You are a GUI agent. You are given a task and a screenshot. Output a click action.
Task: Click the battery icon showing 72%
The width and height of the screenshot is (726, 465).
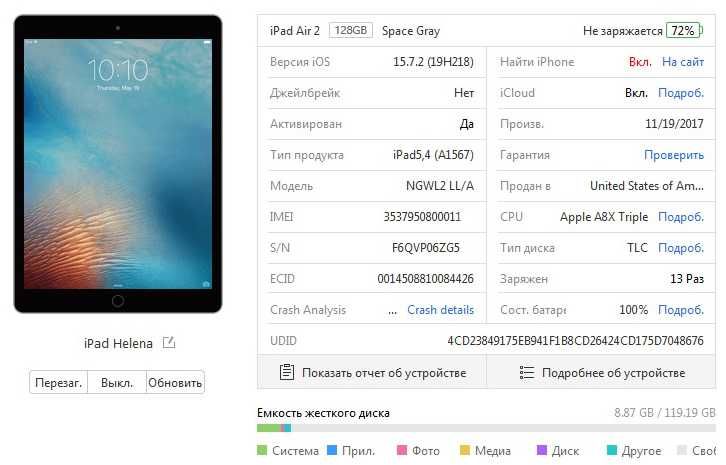[x=684, y=31]
